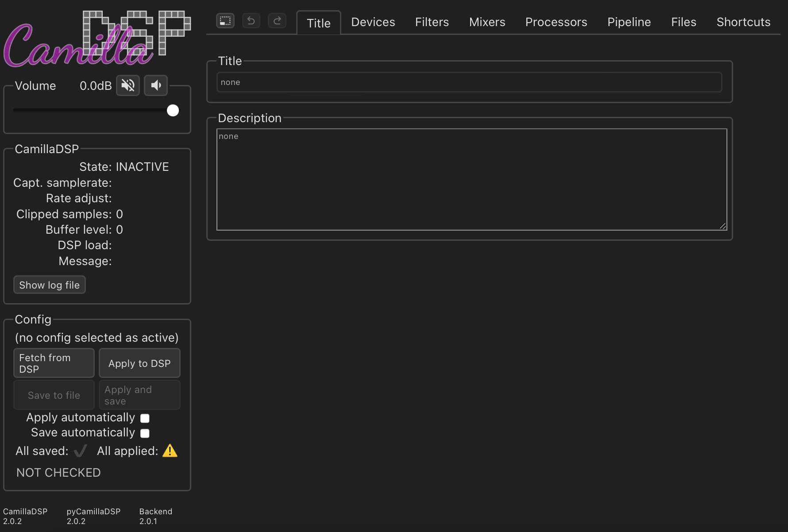Mute the volume with the mute icon
Viewport: 788px width, 532px height.
click(128, 85)
